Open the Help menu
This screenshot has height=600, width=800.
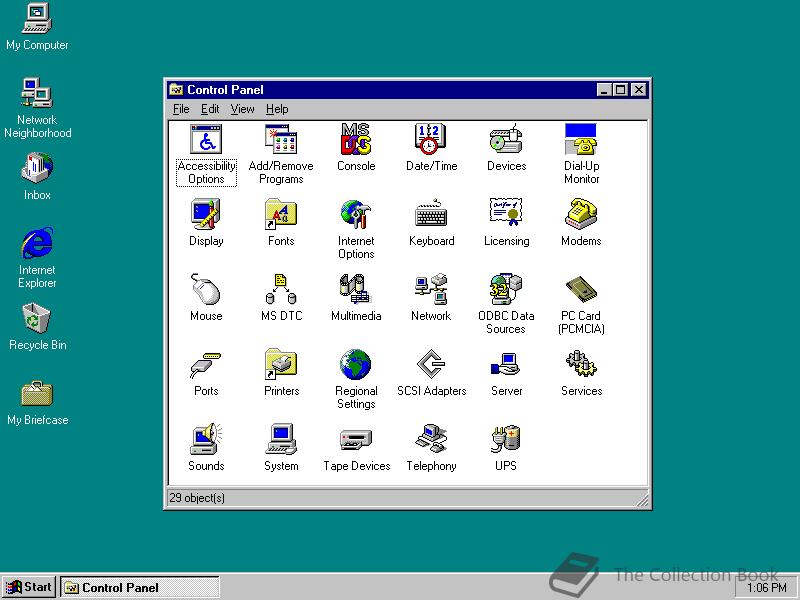(277, 109)
